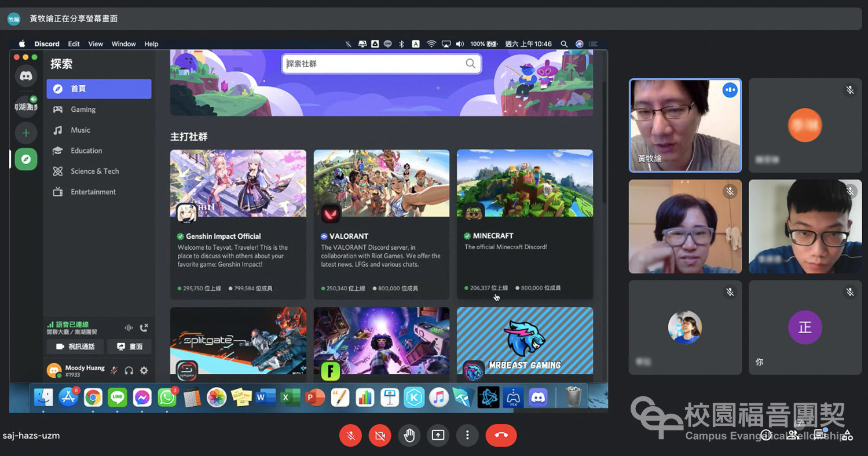Viewport: 868px width, 456px height.
Task: Click Present now screen share button
Action: click(x=438, y=435)
